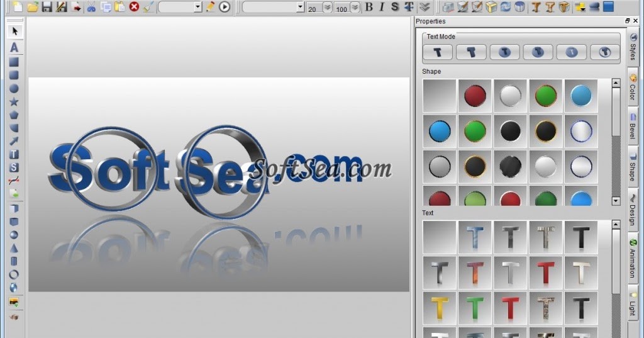This screenshot has width=644, height=338.
Task: Toggle the S shadow text formatting
Action: pyautogui.click(x=395, y=6)
